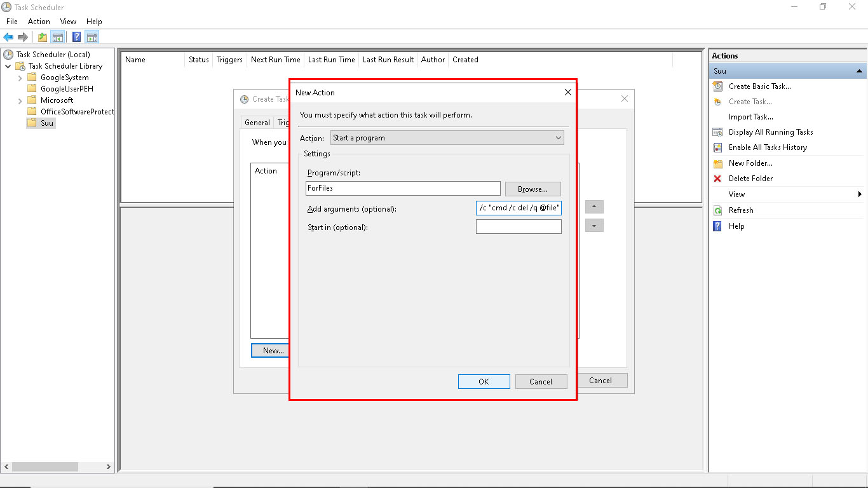
Task: Delete the Suu folder
Action: point(750,179)
